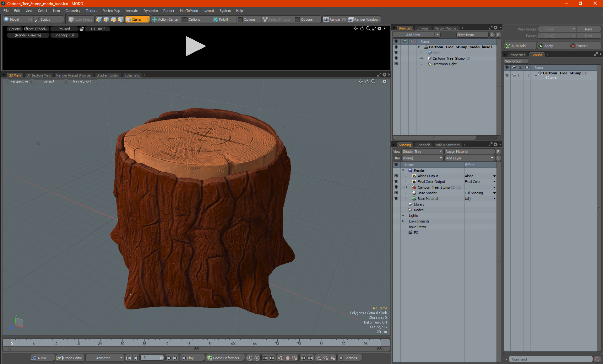Viewport: 603px width, 364px height.
Task: Open Action Center tool
Action: click(x=166, y=19)
